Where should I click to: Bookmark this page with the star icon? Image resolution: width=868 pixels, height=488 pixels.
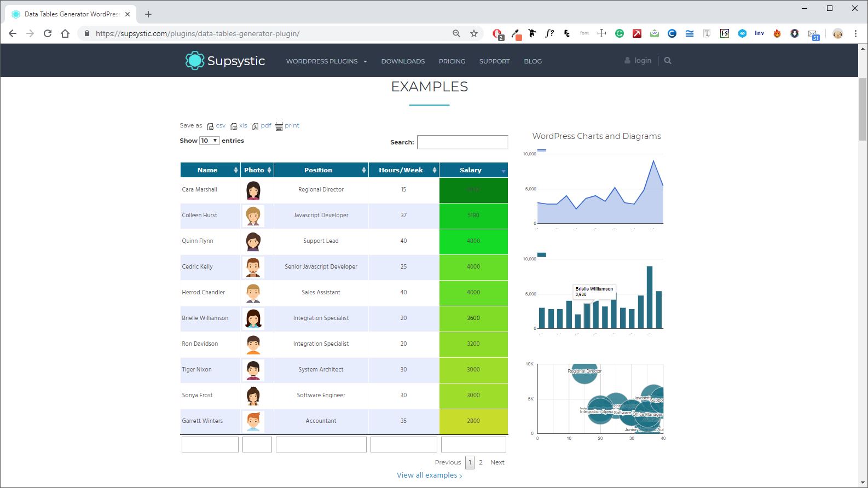[x=474, y=33]
